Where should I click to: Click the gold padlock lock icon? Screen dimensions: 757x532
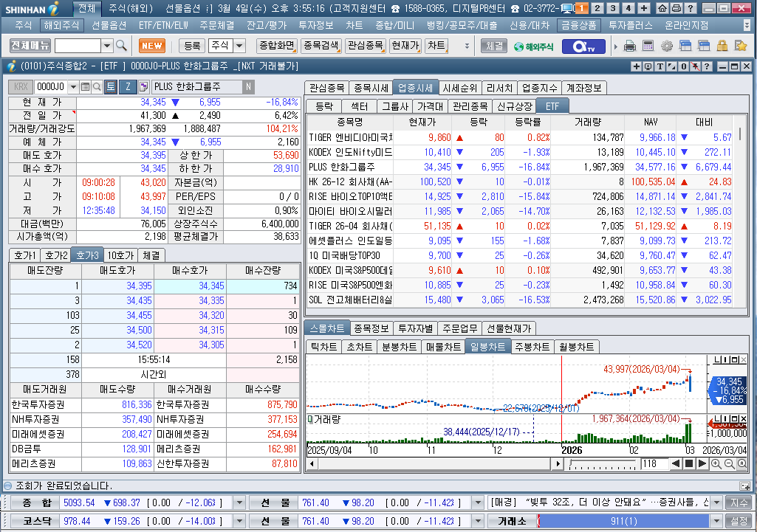point(722,46)
